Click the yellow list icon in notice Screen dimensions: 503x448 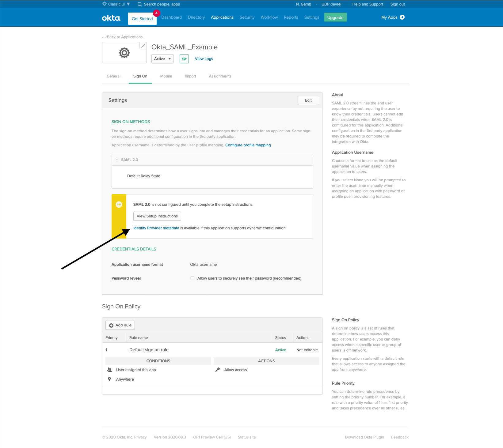click(x=119, y=205)
